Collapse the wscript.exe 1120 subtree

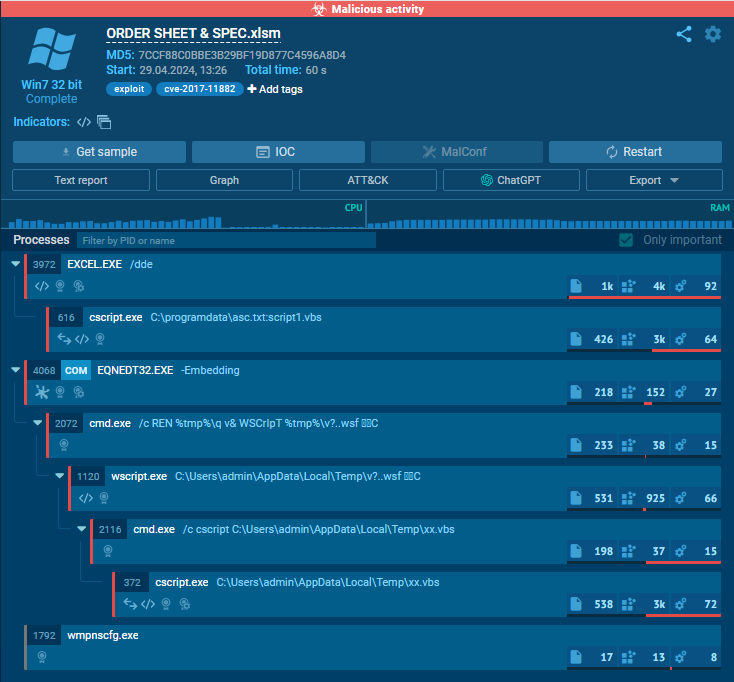pyautogui.click(x=59, y=476)
